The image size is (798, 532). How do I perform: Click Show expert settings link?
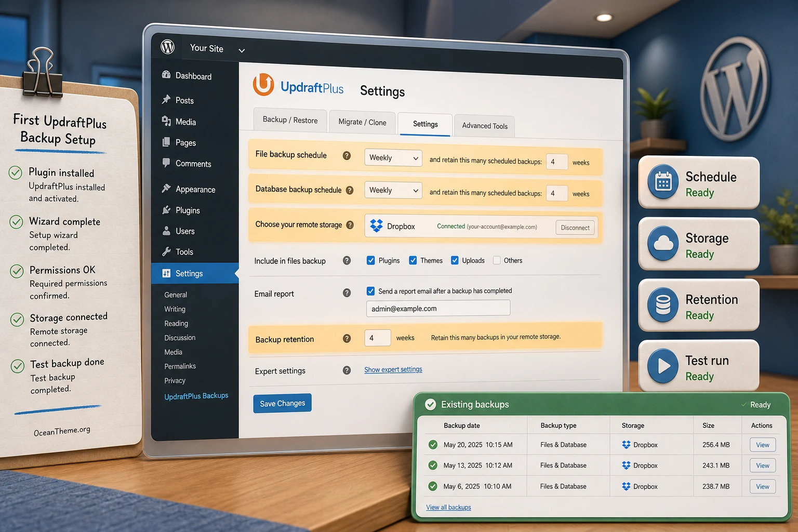point(393,369)
